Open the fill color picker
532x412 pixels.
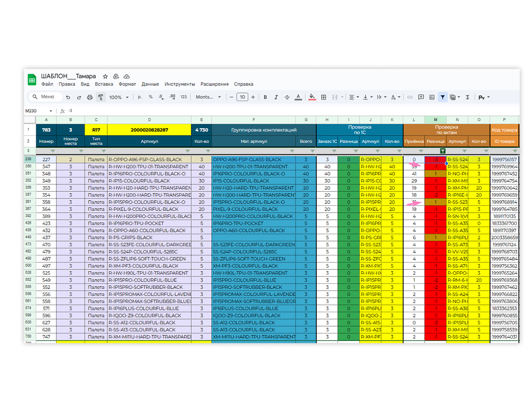click(x=312, y=97)
